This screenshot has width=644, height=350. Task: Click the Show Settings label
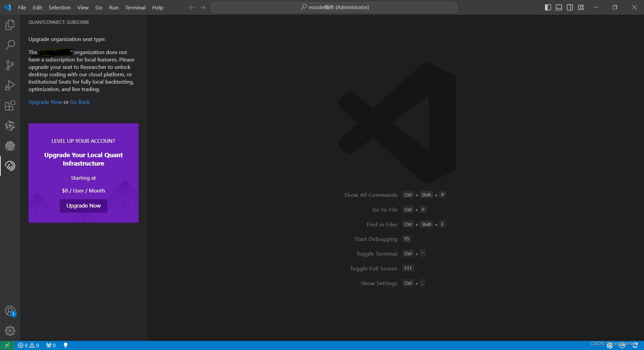(379, 283)
